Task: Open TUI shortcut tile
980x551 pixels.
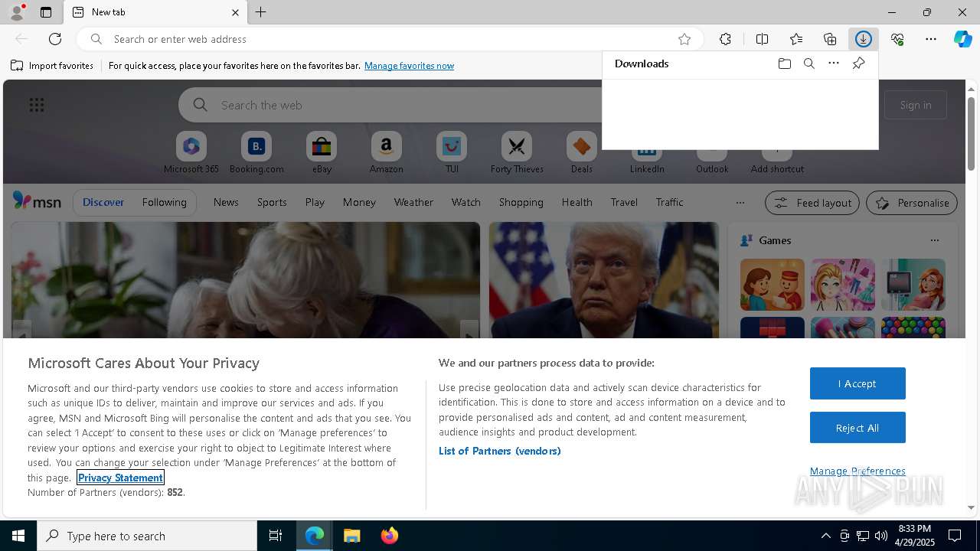Action: point(452,153)
